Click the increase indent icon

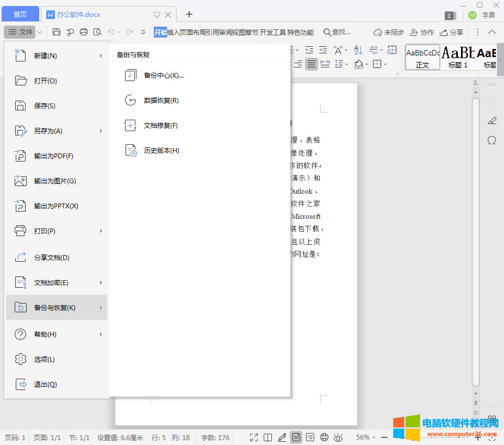point(323,50)
